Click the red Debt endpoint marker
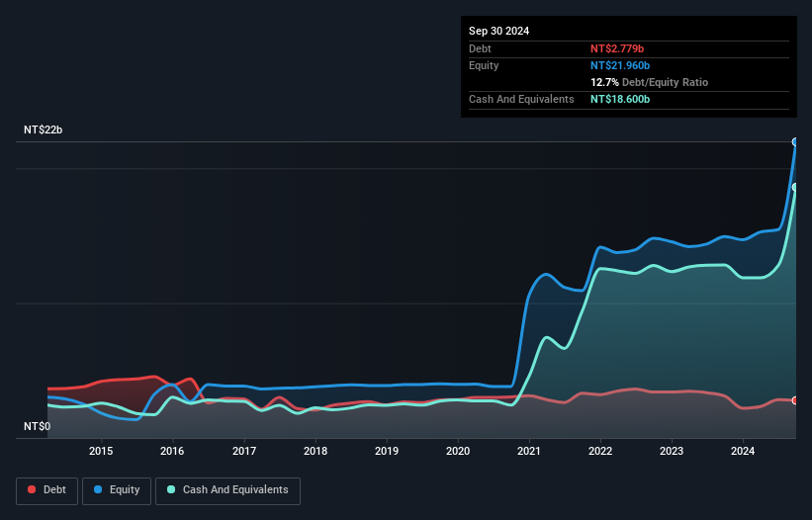Image resolution: width=812 pixels, height=520 pixels. pyautogui.click(x=795, y=400)
